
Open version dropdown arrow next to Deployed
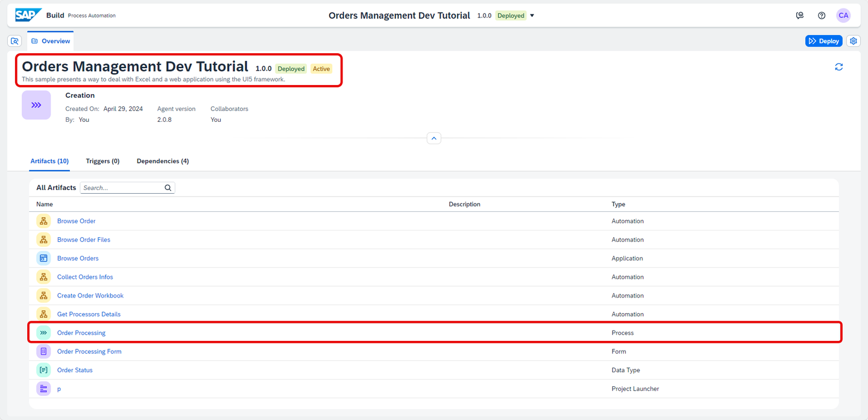[x=532, y=16]
